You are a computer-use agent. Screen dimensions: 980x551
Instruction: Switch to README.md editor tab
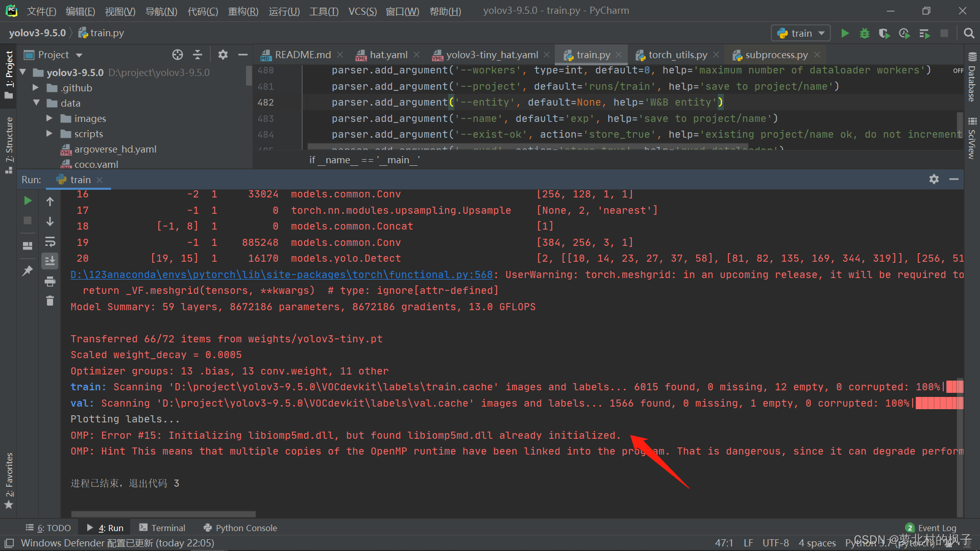pos(302,55)
